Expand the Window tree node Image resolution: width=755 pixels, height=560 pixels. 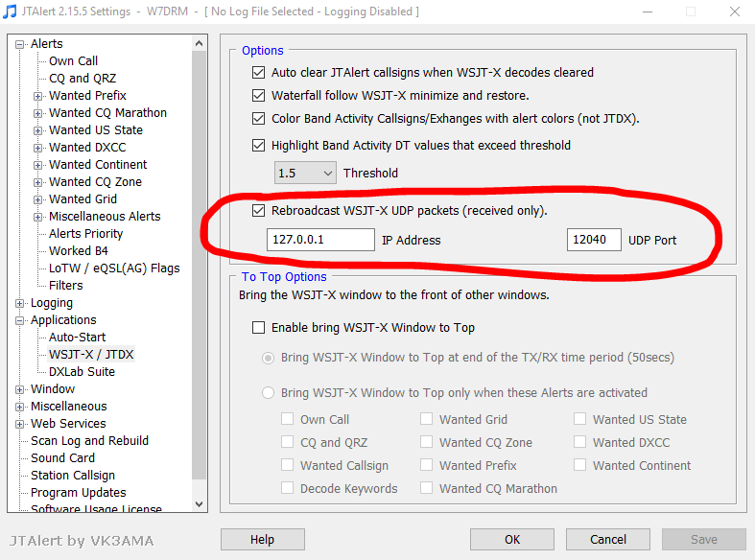tap(20, 389)
